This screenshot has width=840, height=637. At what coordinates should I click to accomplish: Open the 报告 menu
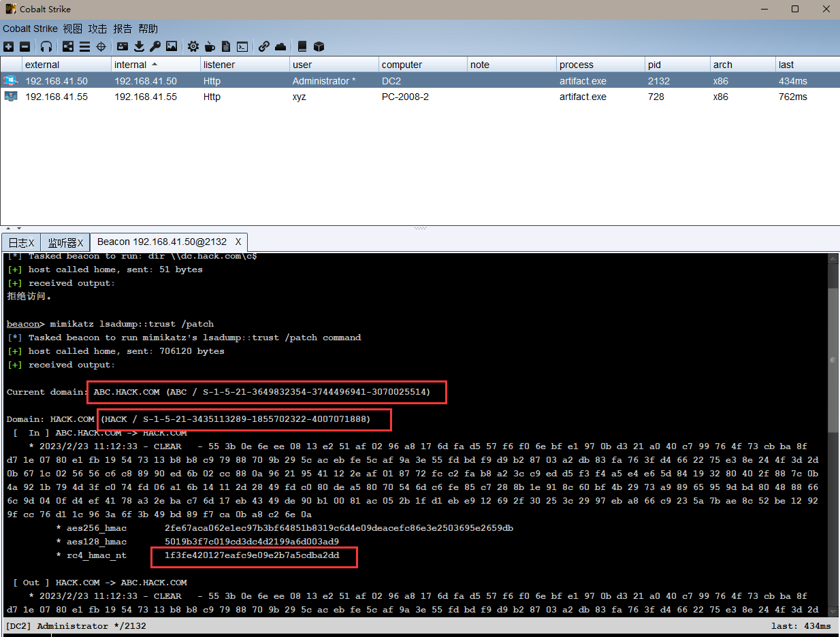coord(123,29)
